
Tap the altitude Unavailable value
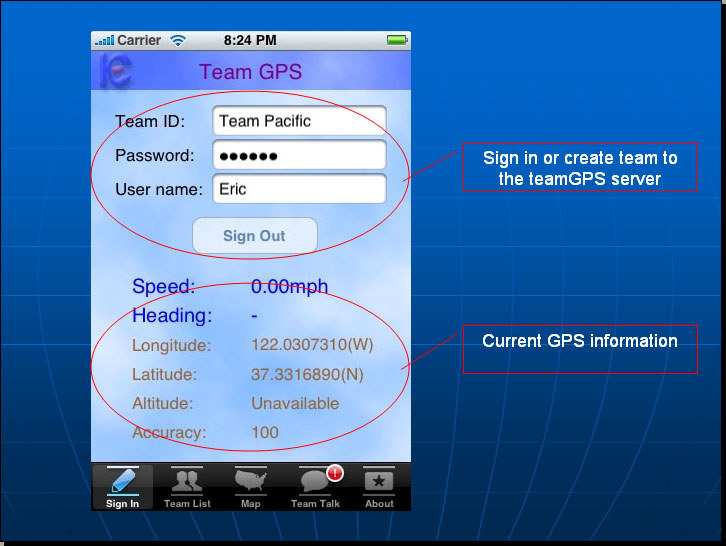(x=295, y=403)
